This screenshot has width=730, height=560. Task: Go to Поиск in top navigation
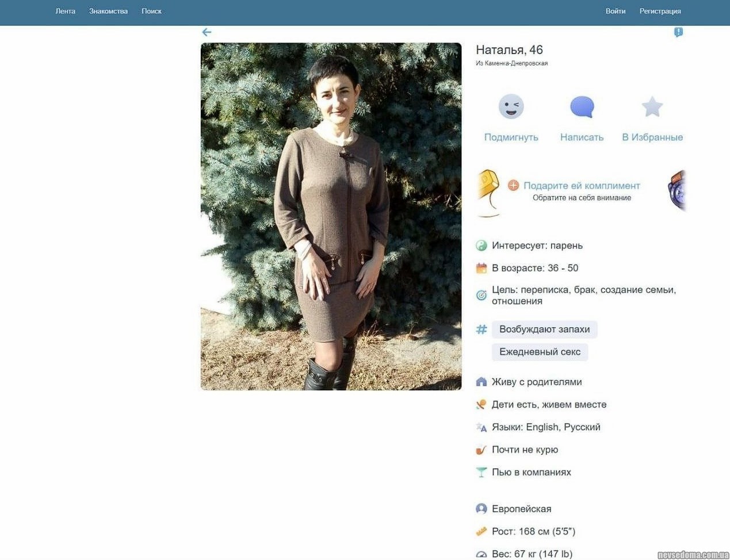151,11
